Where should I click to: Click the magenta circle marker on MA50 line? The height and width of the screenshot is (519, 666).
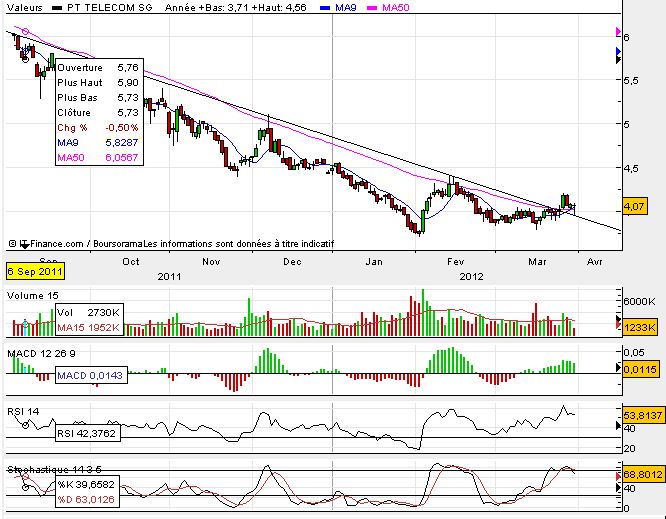coord(25,31)
